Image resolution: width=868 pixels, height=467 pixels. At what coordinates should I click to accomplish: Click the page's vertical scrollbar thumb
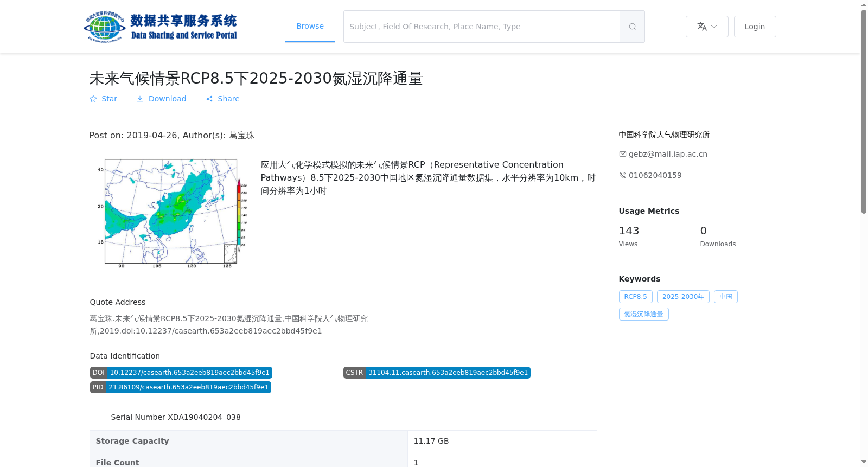point(864,111)
